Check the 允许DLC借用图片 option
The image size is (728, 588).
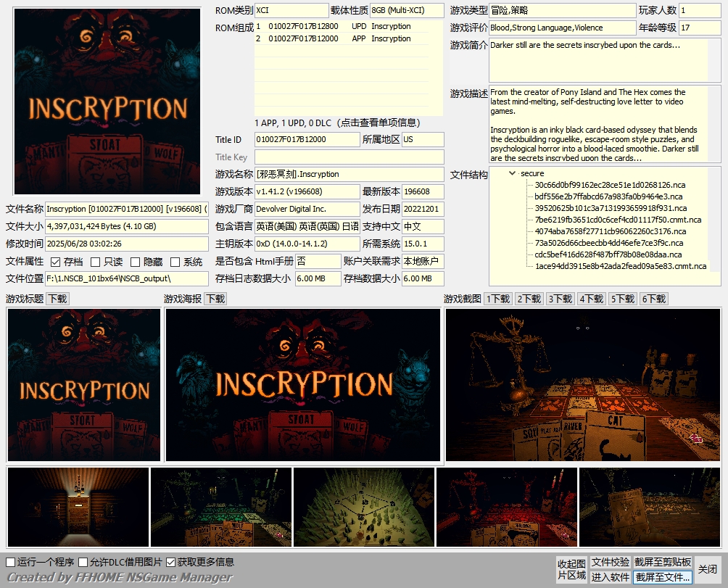click(83, 562)
